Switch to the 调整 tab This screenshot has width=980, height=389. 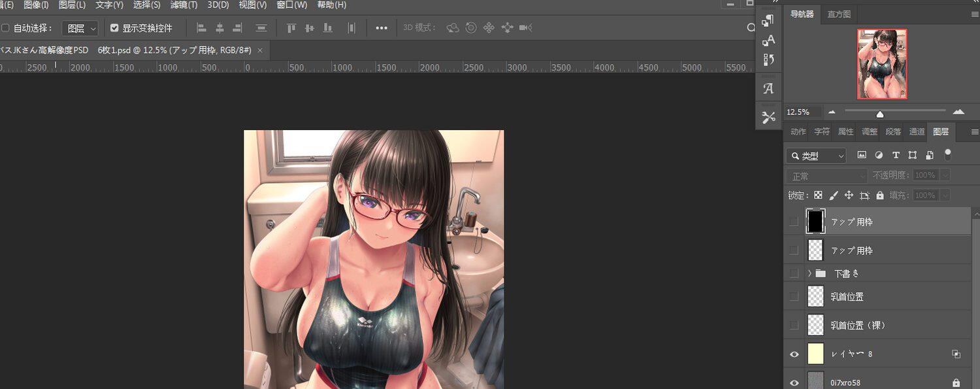point(870,131)
